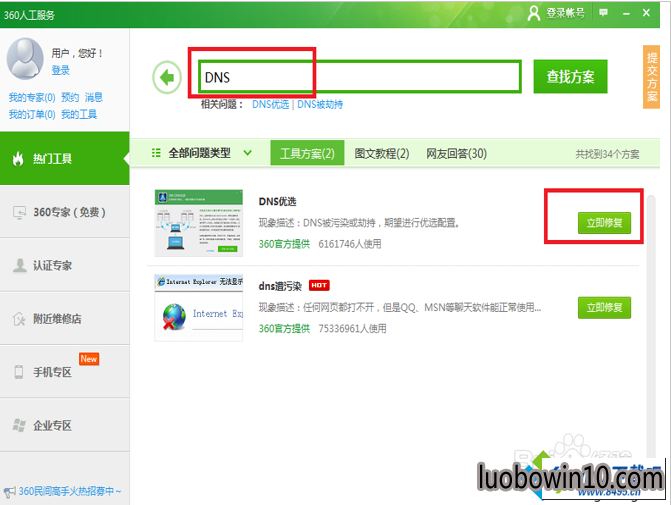Click the flame icon beside 热门工具
This screenshot has height=505, width=671.
18,159
